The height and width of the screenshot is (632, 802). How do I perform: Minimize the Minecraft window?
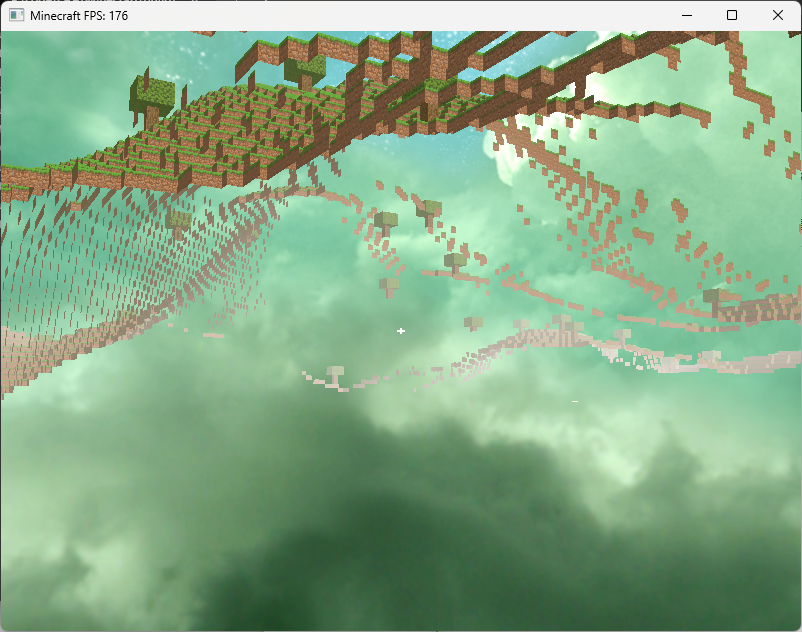click(686, 16)
